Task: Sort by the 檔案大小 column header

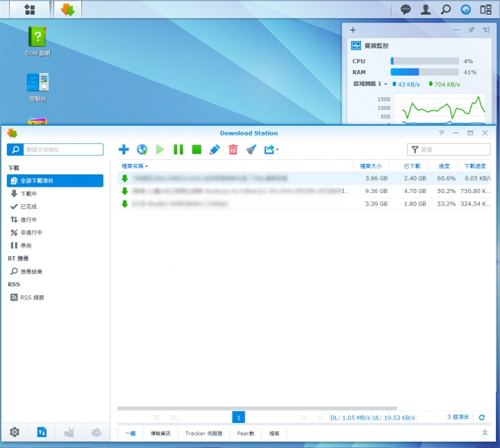Action: (x=371, y=166)
